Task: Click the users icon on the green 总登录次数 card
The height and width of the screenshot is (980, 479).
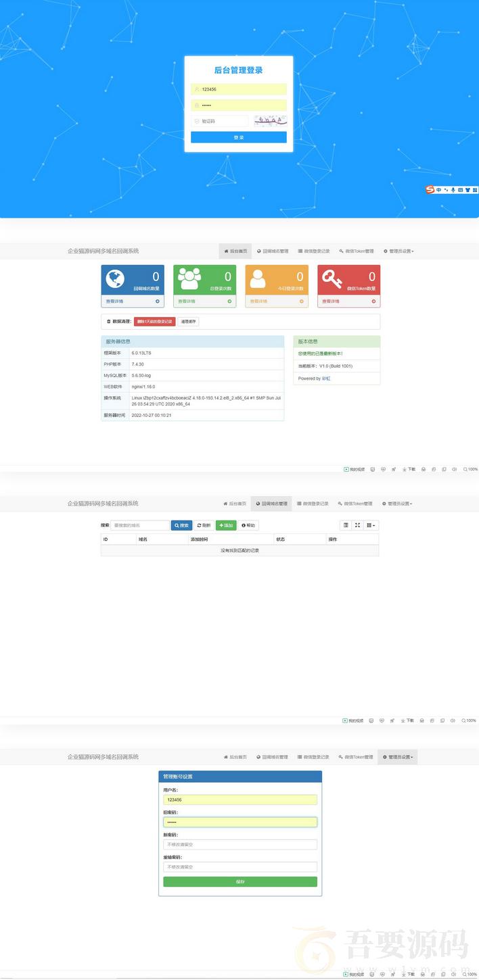Action: (189, 278)
